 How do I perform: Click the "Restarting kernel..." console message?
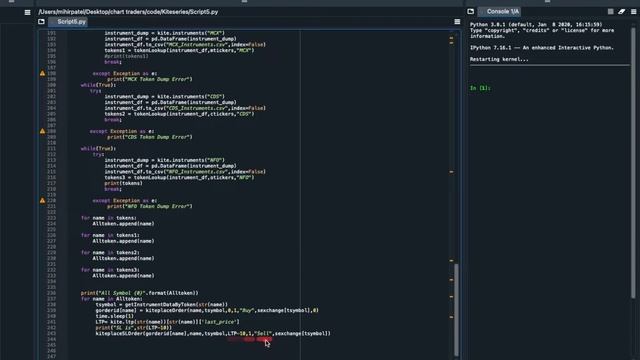pos(499,59)
